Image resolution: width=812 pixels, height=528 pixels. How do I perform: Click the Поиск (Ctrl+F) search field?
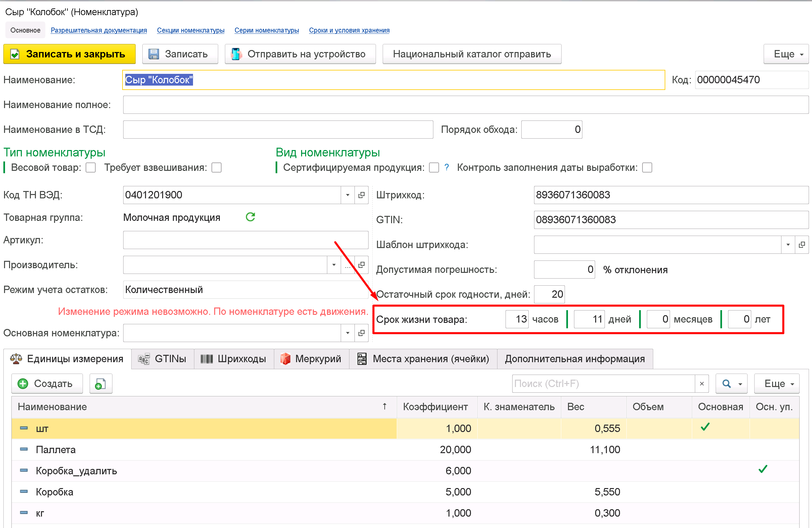[603, 384]
